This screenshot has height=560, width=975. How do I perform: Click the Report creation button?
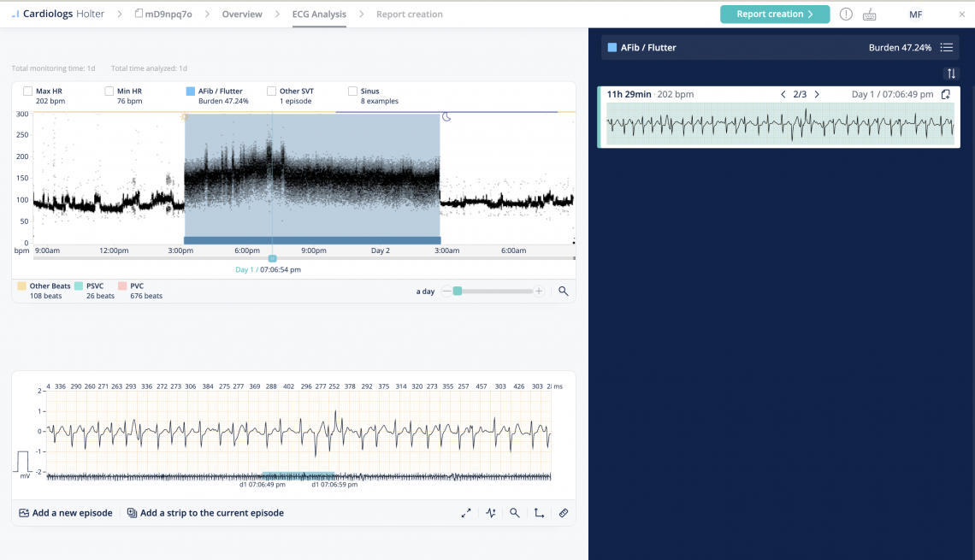[774, 14]
